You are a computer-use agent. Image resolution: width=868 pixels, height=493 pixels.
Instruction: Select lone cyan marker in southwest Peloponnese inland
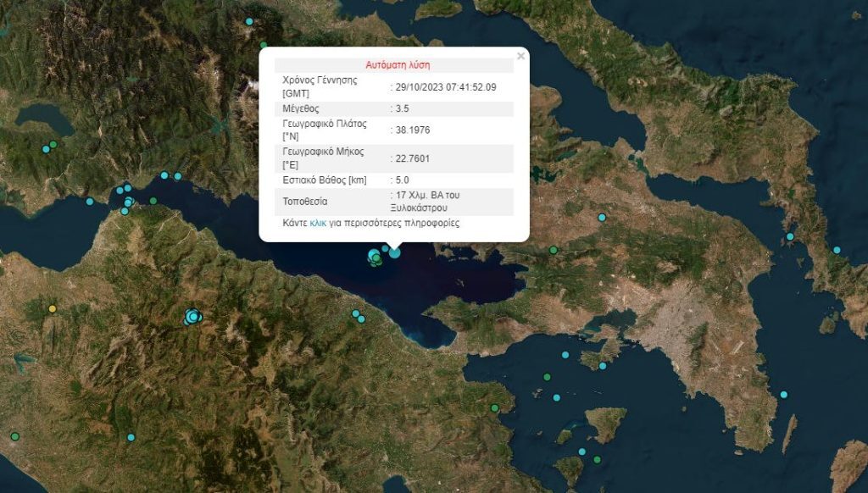[x=131, y=437]
